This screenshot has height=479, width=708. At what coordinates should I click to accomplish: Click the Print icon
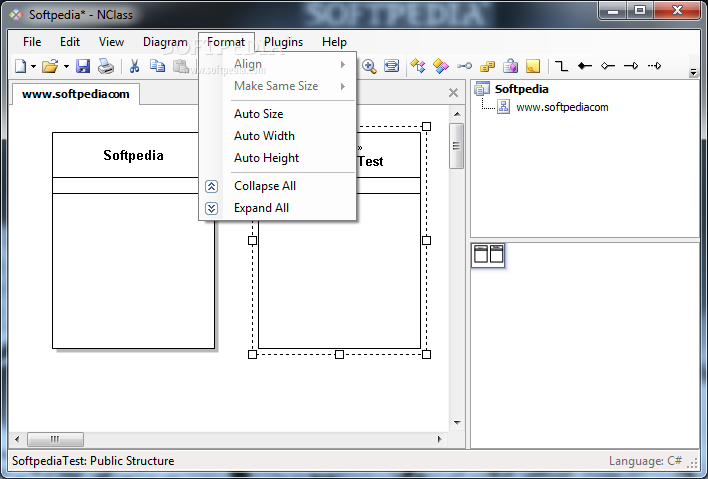106,66
